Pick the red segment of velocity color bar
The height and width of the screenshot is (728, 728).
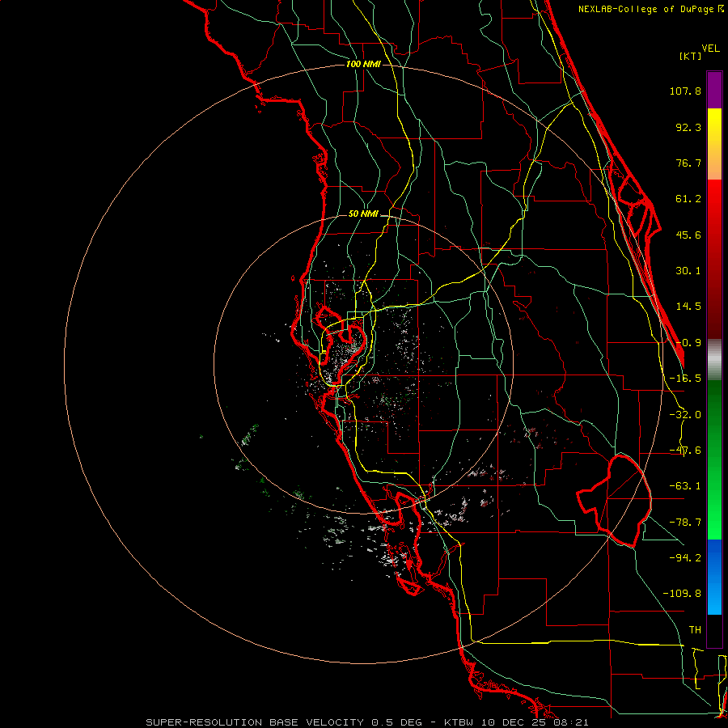(714, 259)
